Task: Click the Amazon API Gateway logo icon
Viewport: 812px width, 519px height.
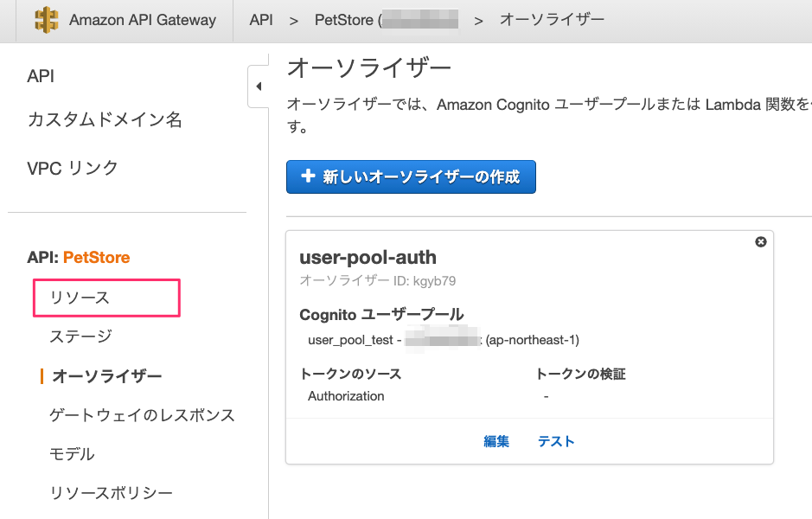Action: [x=46, y=20]
